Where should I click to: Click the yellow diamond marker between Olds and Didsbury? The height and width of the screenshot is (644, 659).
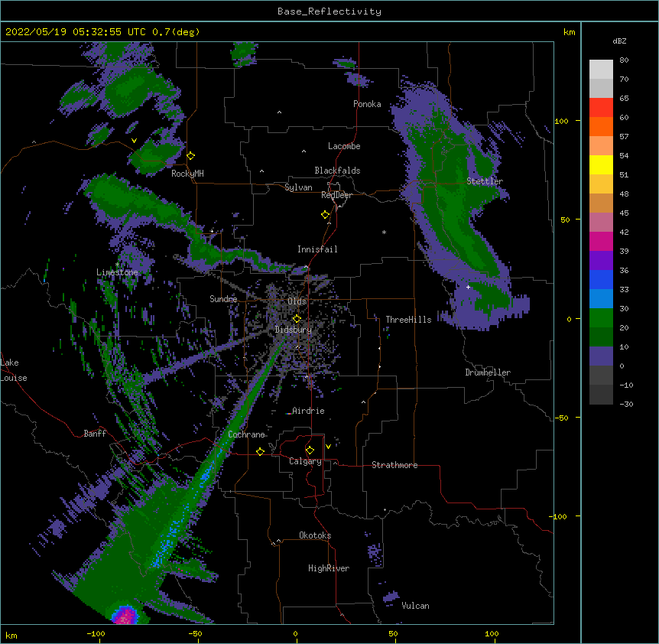point(297,318)
